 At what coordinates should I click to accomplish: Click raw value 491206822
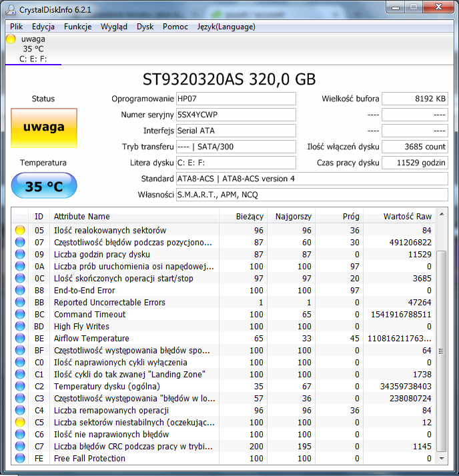tap(410, 242)
